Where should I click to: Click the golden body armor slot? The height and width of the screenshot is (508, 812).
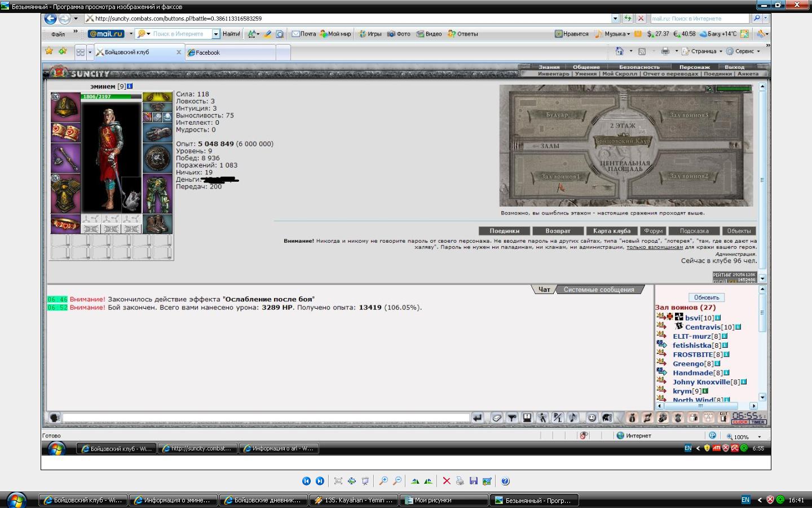(x=65, y=194)
